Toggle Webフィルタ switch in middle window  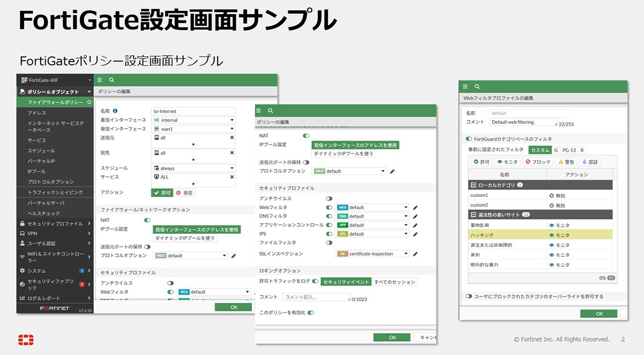coord(329,208)
